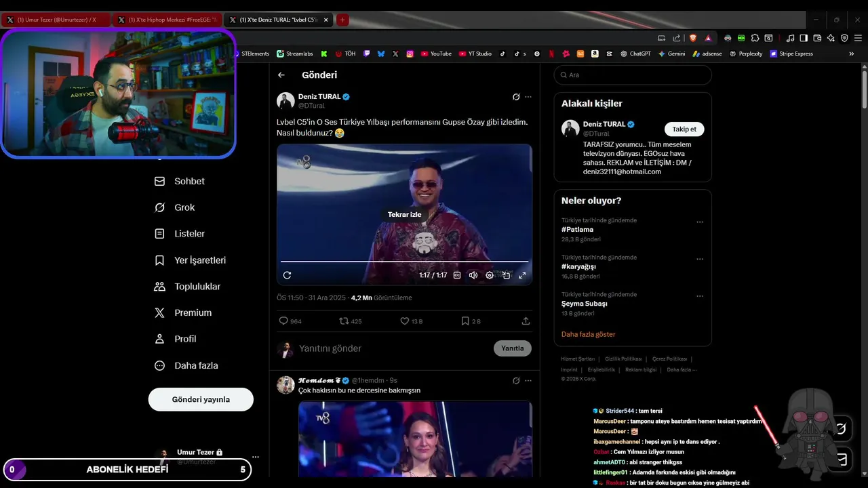The image size is (868, 488).
Task: Click the Ara search box
Action: pyautogui.click(x=633, y=75)
